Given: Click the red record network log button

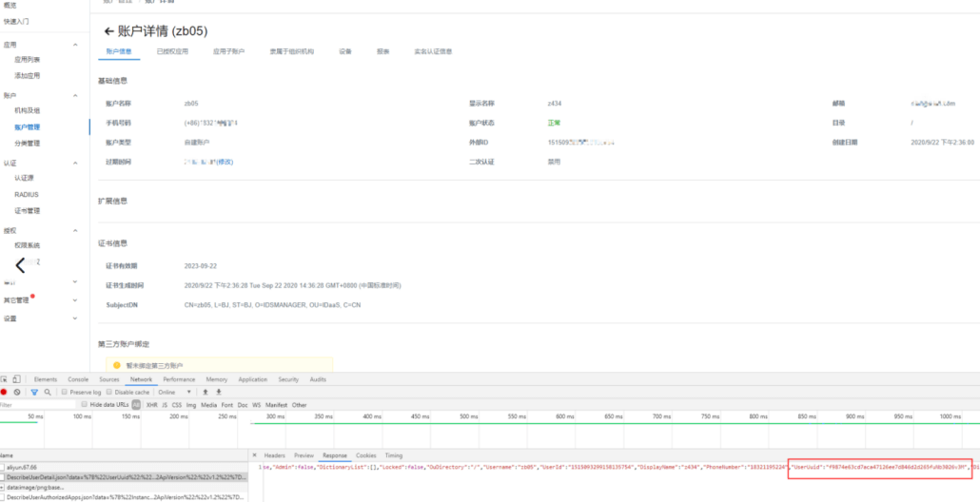Looking at the screenshot, I should pos(4,392).
